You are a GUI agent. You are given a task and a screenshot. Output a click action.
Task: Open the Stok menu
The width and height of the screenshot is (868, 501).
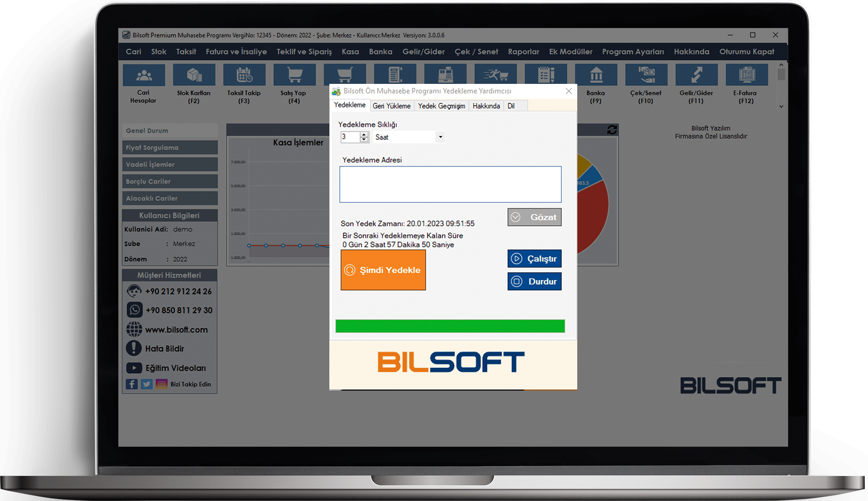click(x=158, y=52)
